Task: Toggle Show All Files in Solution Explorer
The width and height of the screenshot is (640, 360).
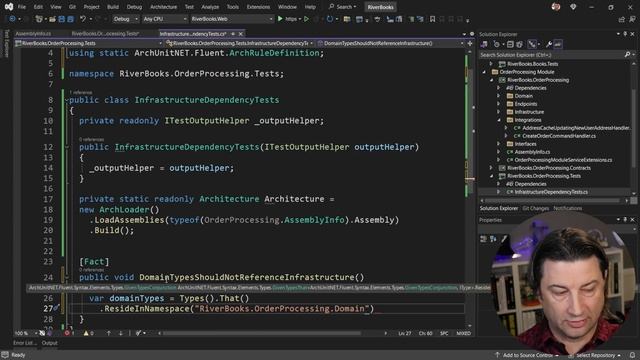Action: pyautogui.click(x=519, y=44)
